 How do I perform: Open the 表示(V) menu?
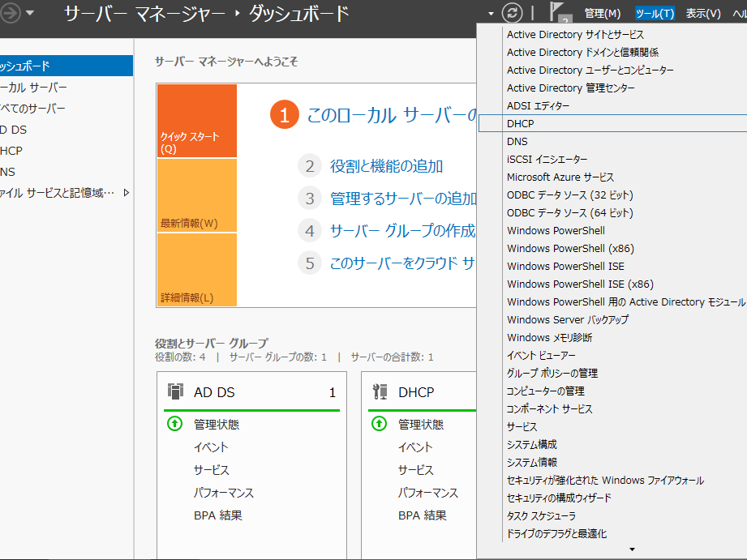pos(703,13)
